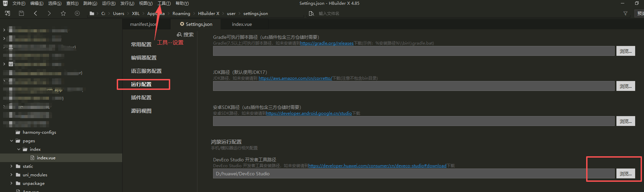Click the pages folder icon
644x192 pixels.
(x=18, y=141)
